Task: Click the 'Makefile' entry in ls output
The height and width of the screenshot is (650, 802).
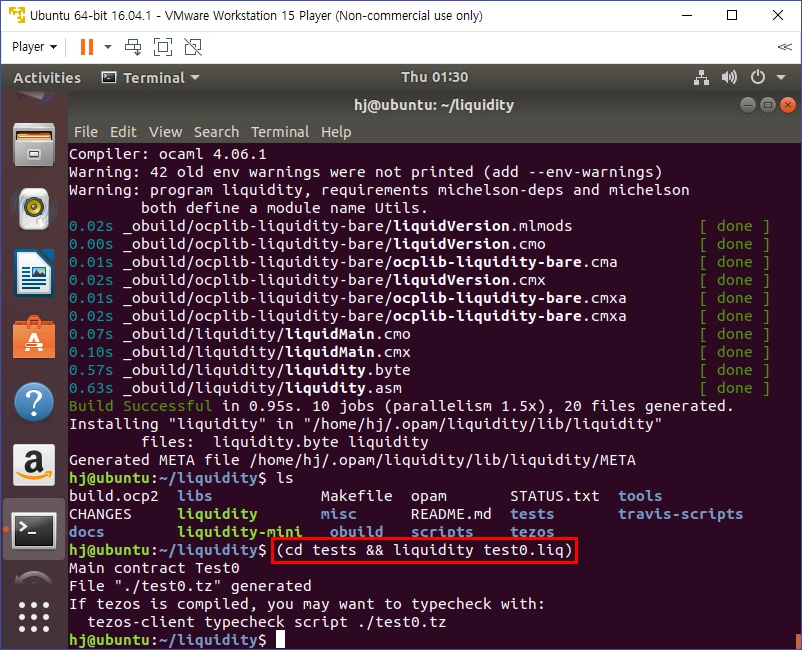Action: 357,496
